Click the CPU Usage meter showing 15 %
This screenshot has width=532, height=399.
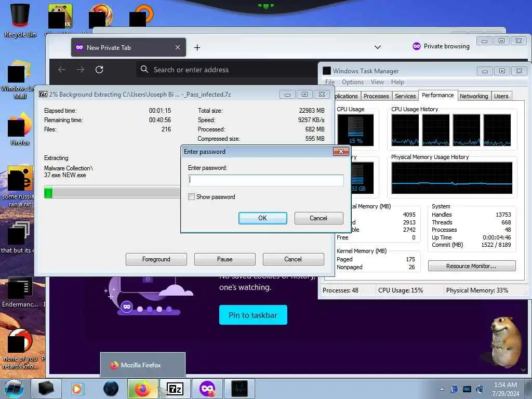355,130
